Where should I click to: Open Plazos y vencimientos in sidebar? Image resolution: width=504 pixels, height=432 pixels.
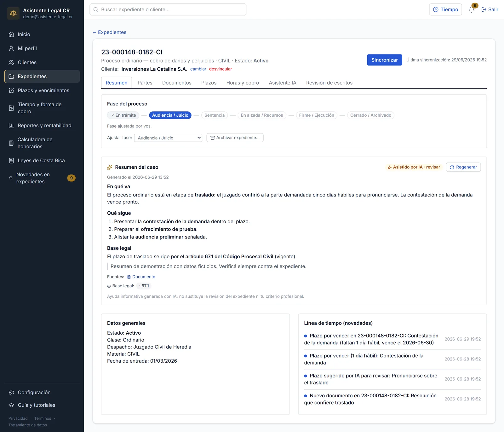42,90
